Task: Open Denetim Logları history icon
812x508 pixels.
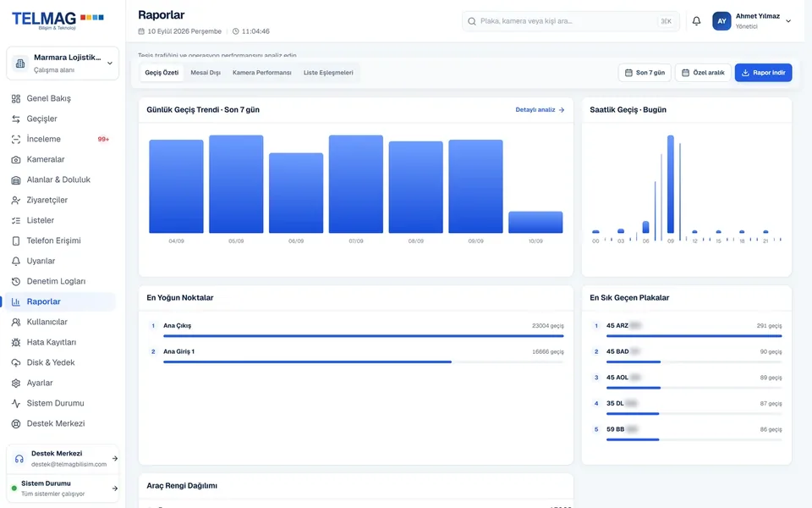Action: point(16,281)
